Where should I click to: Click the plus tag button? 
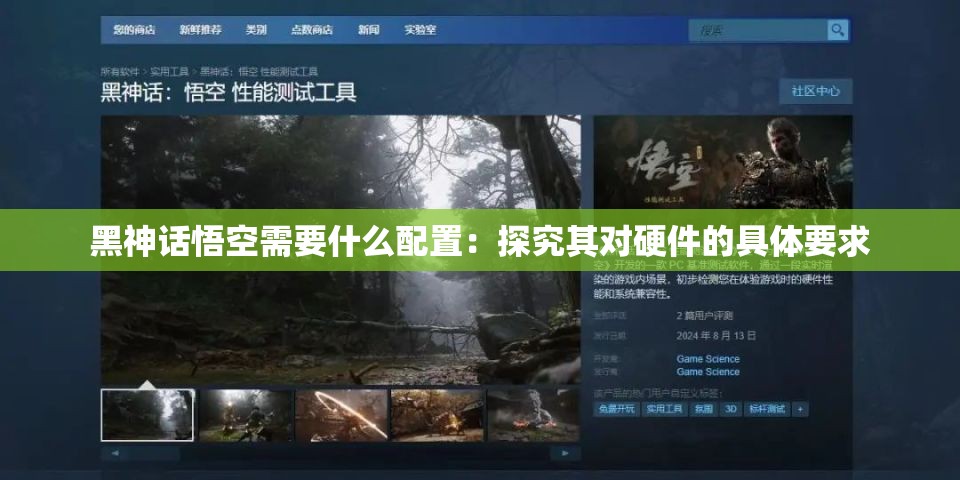coord(800,409)
